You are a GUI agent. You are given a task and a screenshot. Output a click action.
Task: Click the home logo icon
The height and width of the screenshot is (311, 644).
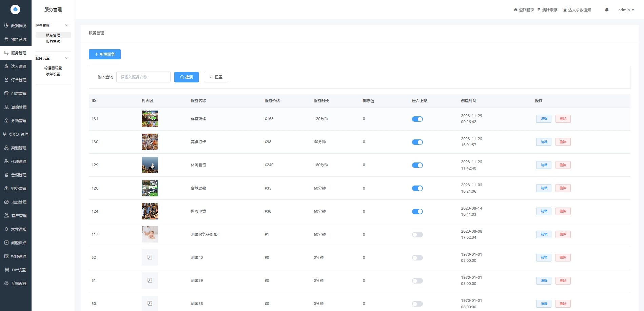pyautogui.click(x=15, y=9)
